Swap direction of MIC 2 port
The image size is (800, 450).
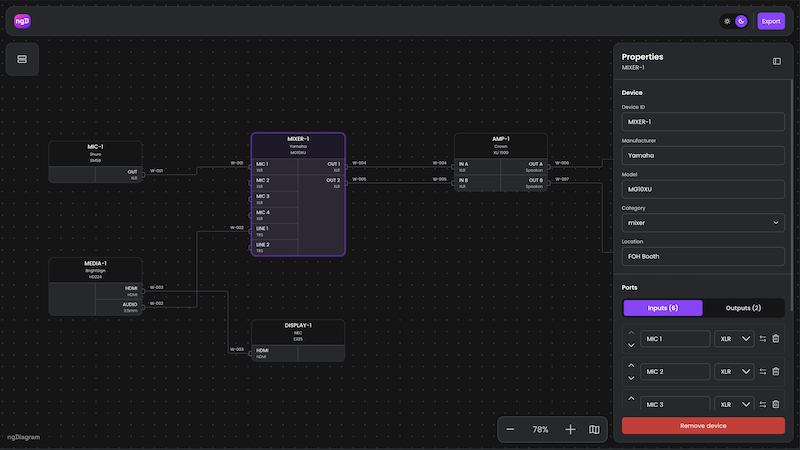[x=763, y=371]
